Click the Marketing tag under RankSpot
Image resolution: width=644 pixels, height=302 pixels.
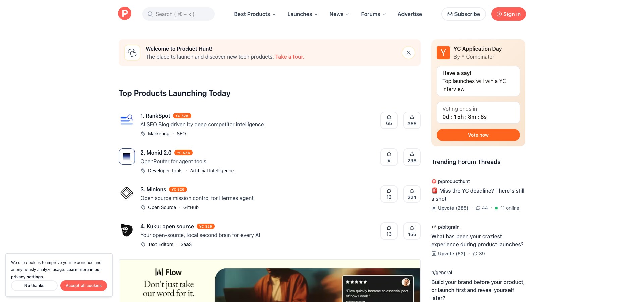[159, 134]
